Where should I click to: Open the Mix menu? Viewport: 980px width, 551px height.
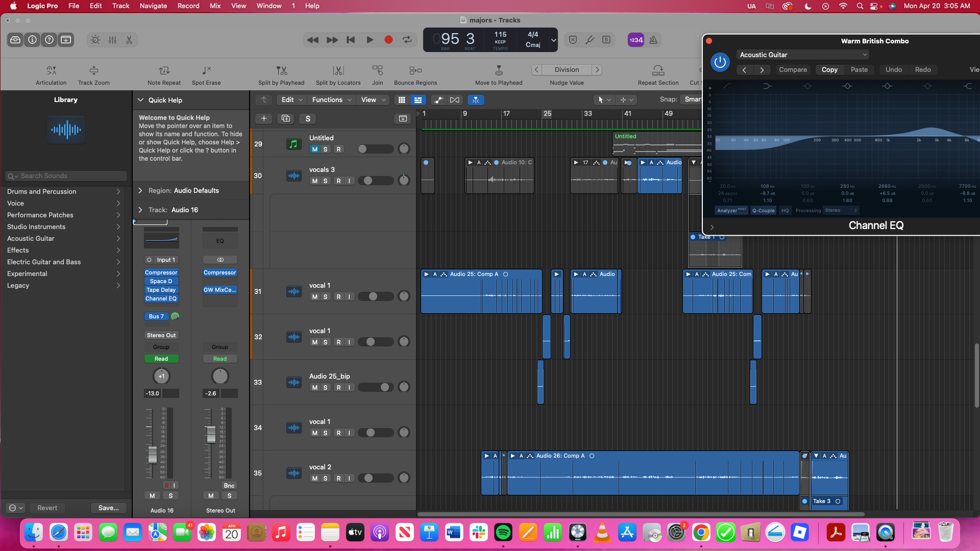click(x=215, y=6)
